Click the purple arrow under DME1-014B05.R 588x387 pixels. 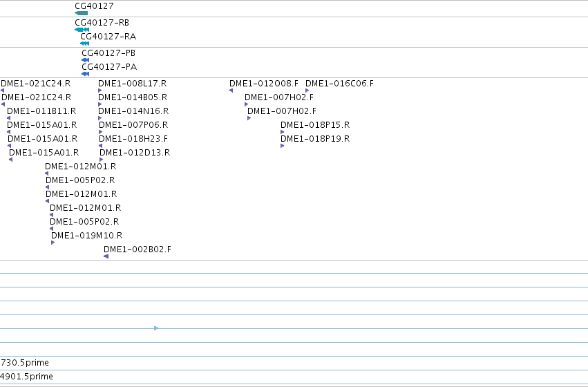tap(99, 104)
